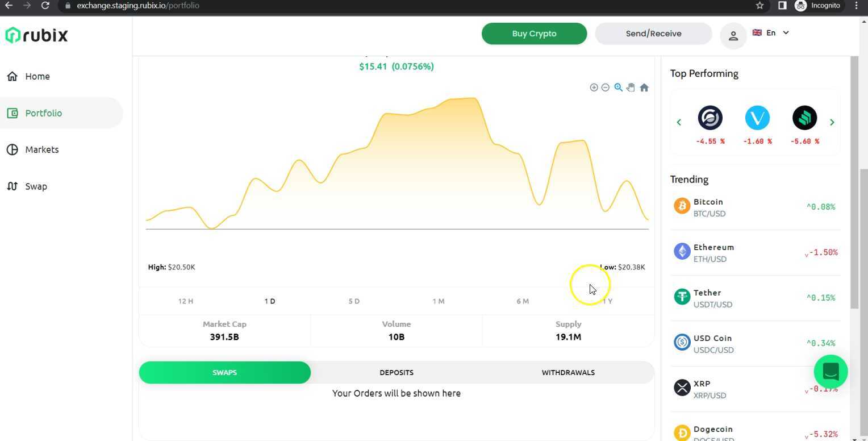Open the live chat bubble
The height and width of the screenshot is (441, 868).
point(831,372)
